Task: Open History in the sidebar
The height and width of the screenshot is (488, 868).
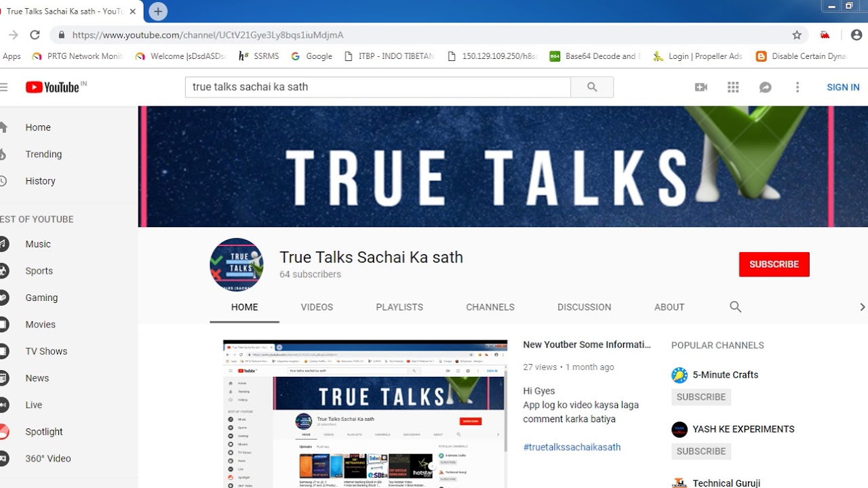Action: click(40, 181)
